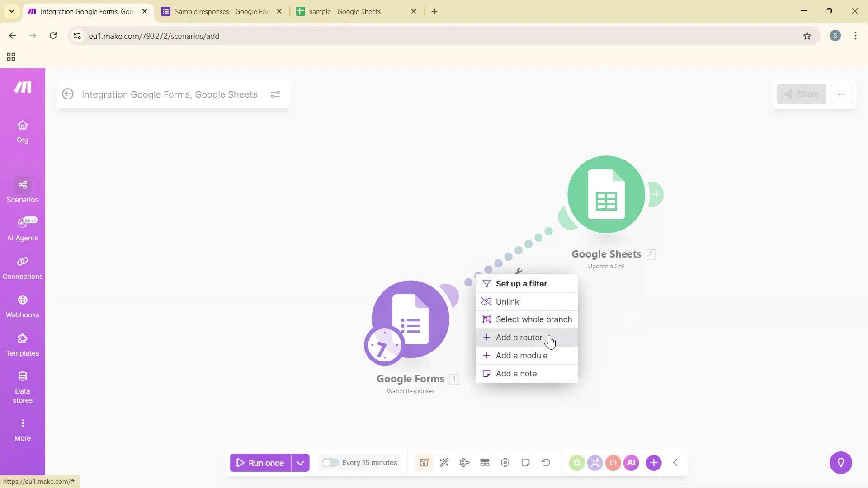Image resolution: width=868 pixels, height=488 pixels.
Task: Open the AI tools circle icon
Action: coord(632,462)
